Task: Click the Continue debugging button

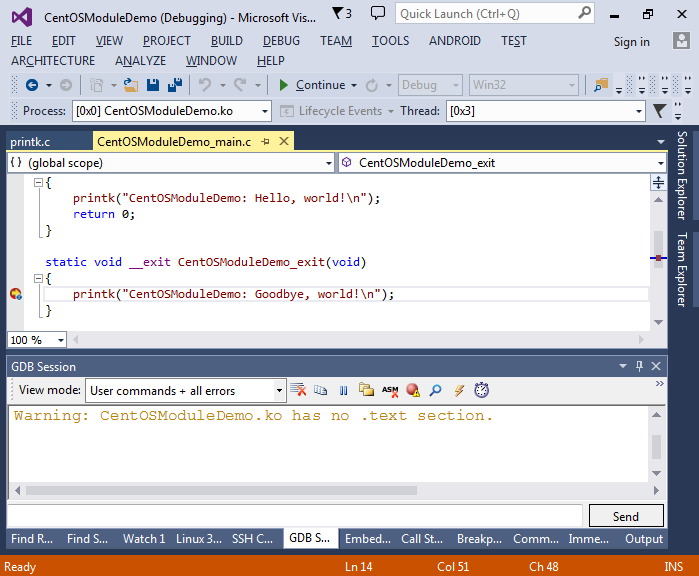Action: click(x=312, y=85)
